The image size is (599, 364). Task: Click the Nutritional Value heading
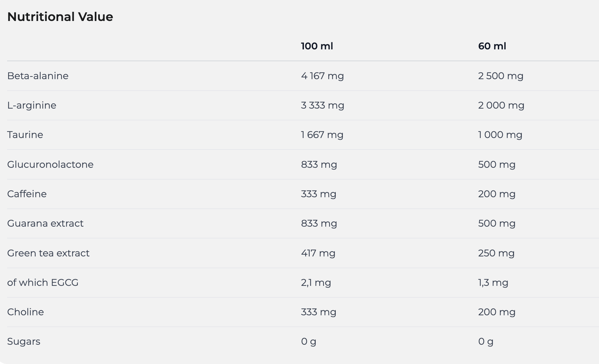click(x=60, y=17)
